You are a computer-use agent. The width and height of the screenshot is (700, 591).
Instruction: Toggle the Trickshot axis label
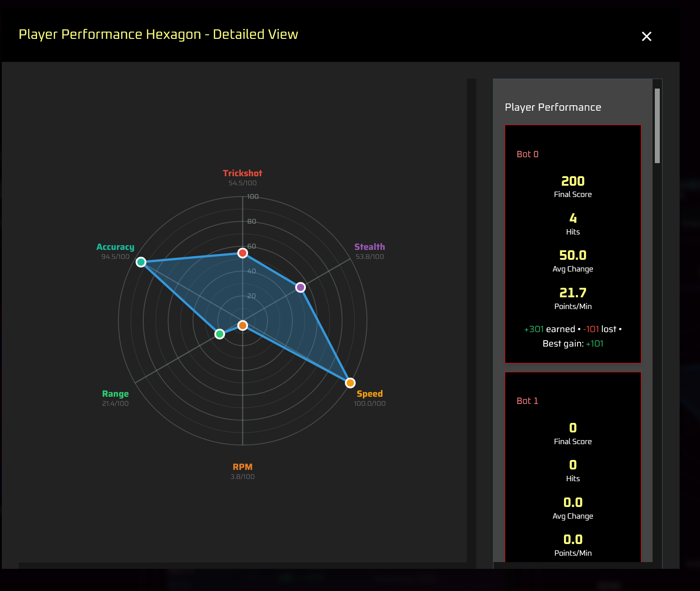(x=242, y=173)
